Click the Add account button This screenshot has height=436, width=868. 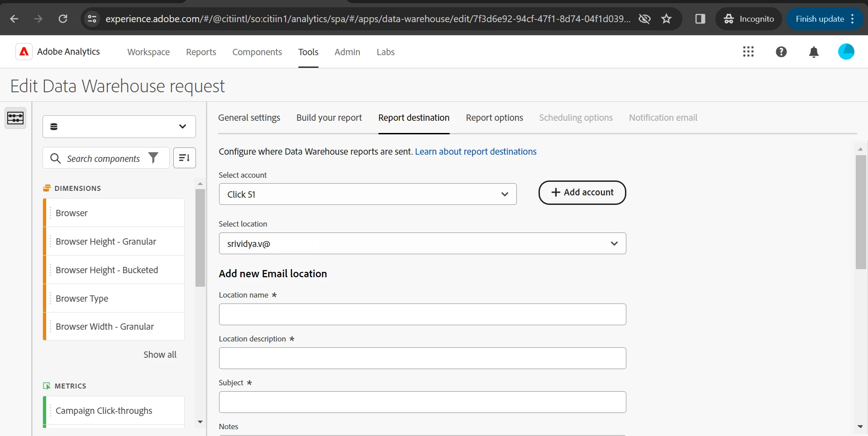click(582, 193)
